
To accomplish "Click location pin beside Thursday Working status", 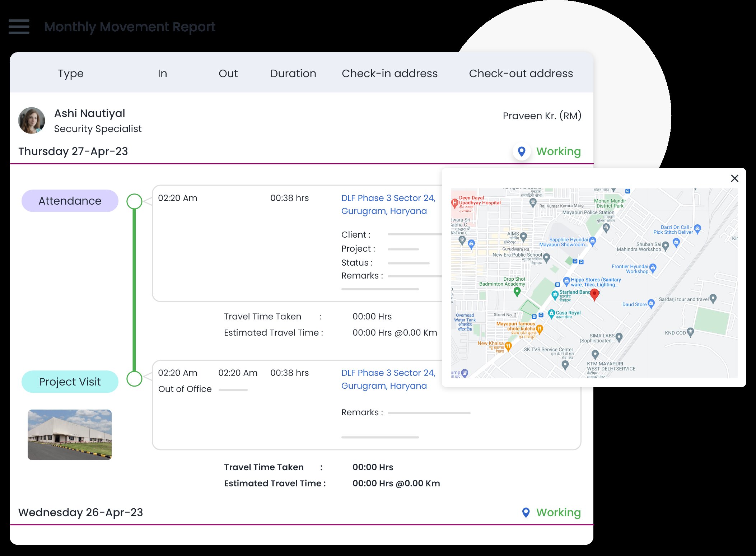I will 522,151.
